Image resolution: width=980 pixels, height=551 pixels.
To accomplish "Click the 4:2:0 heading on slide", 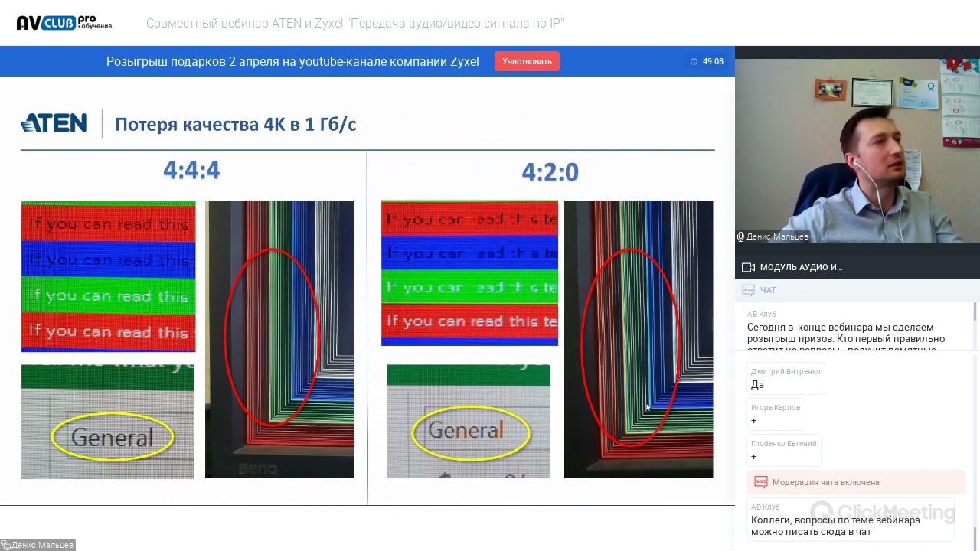I will point(550,172).
